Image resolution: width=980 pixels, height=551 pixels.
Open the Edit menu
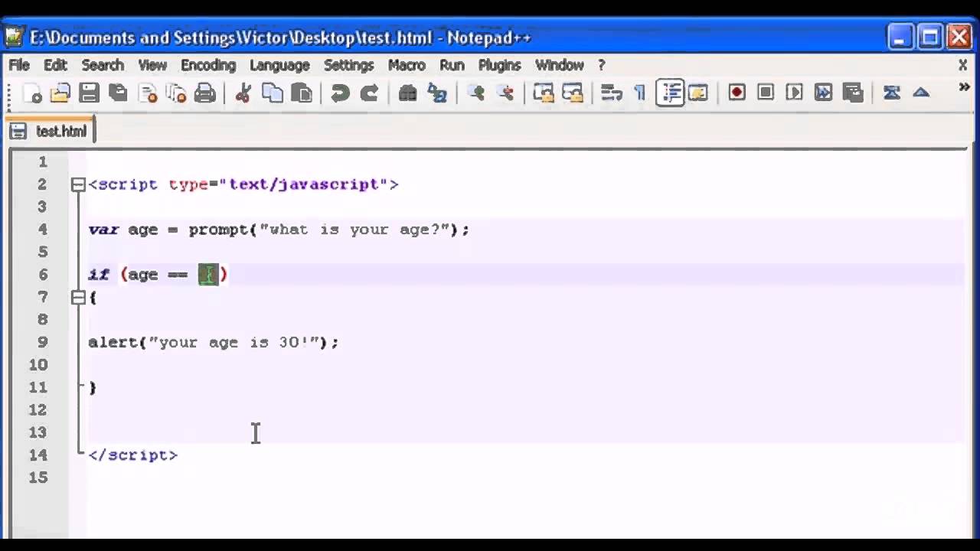[55, 65]
